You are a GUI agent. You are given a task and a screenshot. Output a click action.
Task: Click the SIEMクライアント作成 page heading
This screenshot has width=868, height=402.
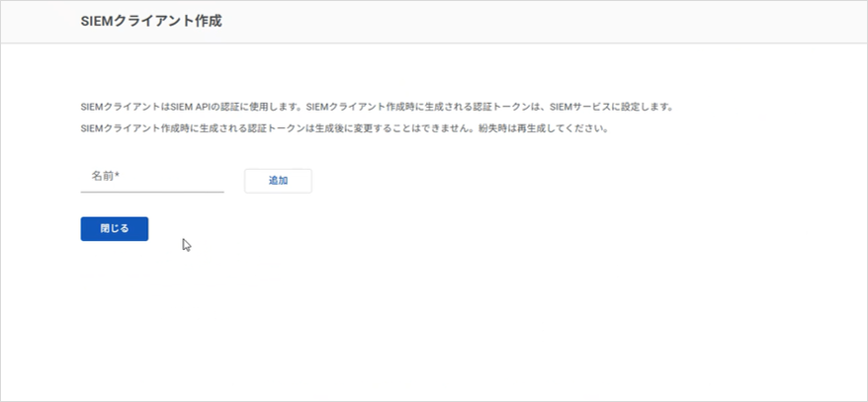click(150, 21)
